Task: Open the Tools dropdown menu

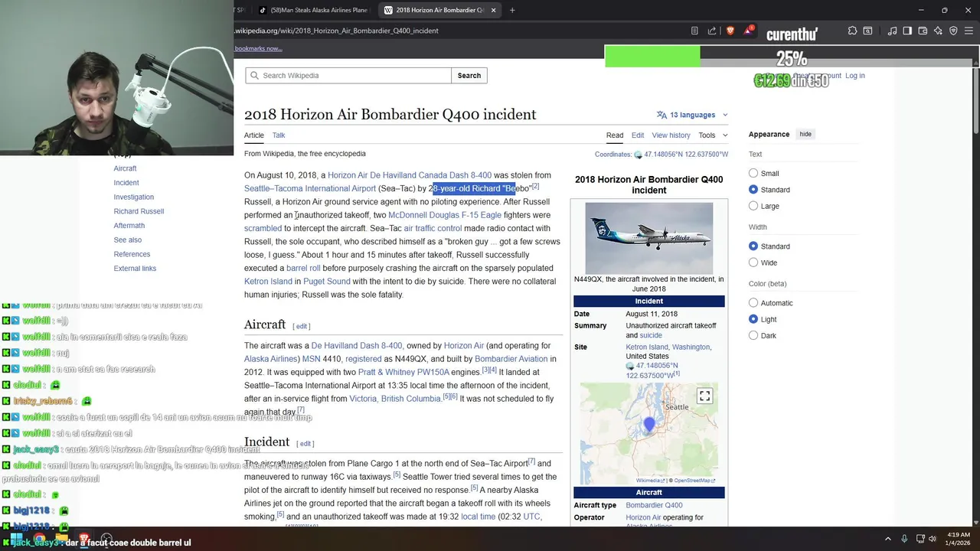Action: tap(713, 135)
